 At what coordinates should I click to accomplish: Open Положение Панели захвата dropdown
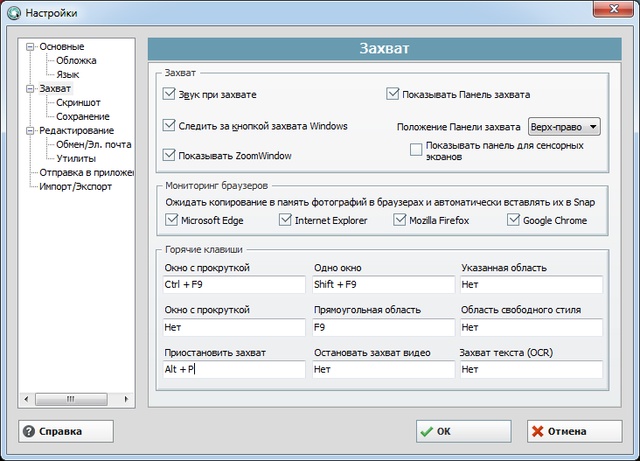[x=563, y=127]
